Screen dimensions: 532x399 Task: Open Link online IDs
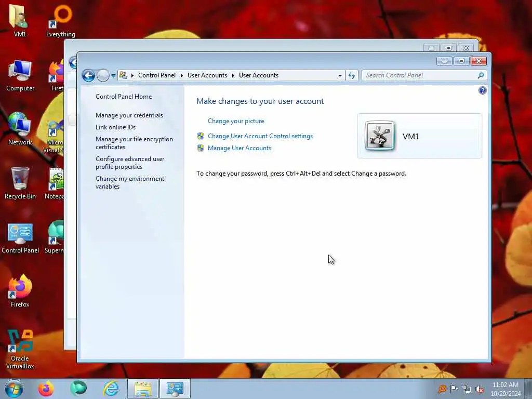(116, 127)
